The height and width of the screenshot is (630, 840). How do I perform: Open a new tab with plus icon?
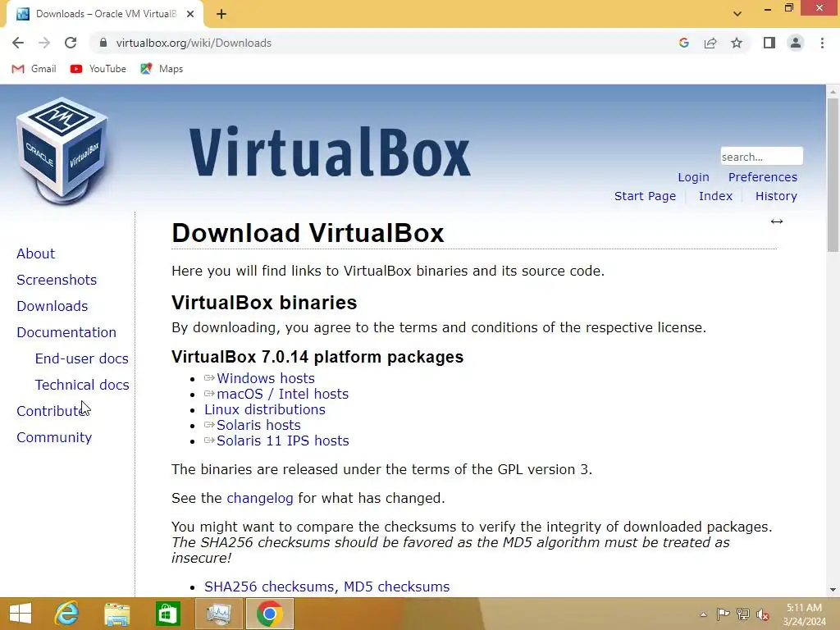[221, 15]
